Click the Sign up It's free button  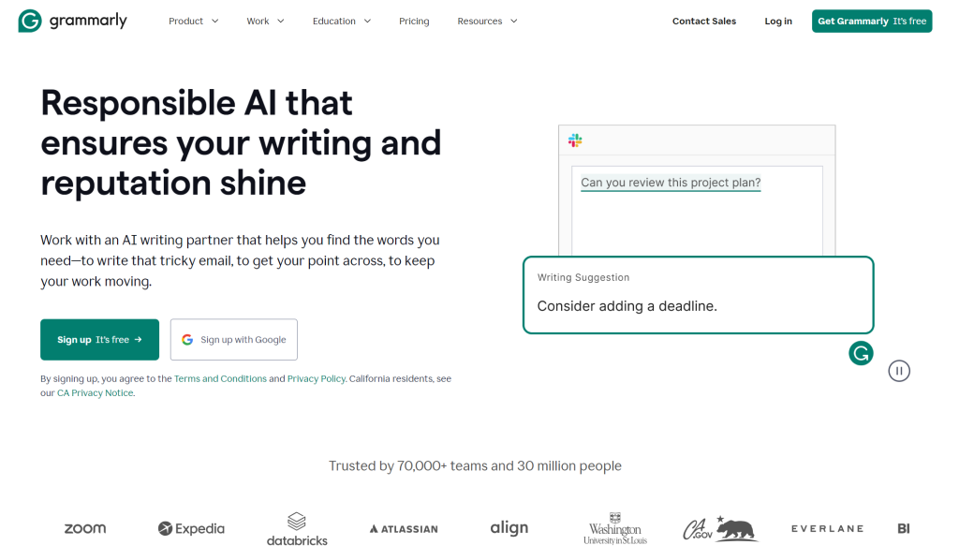click(x=99, y=339)
